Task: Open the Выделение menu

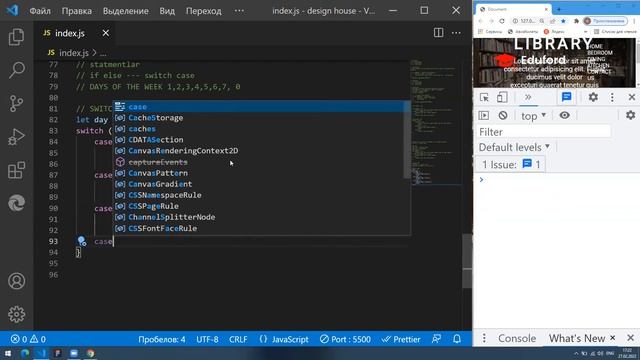Action: click(x=126, y=11)
